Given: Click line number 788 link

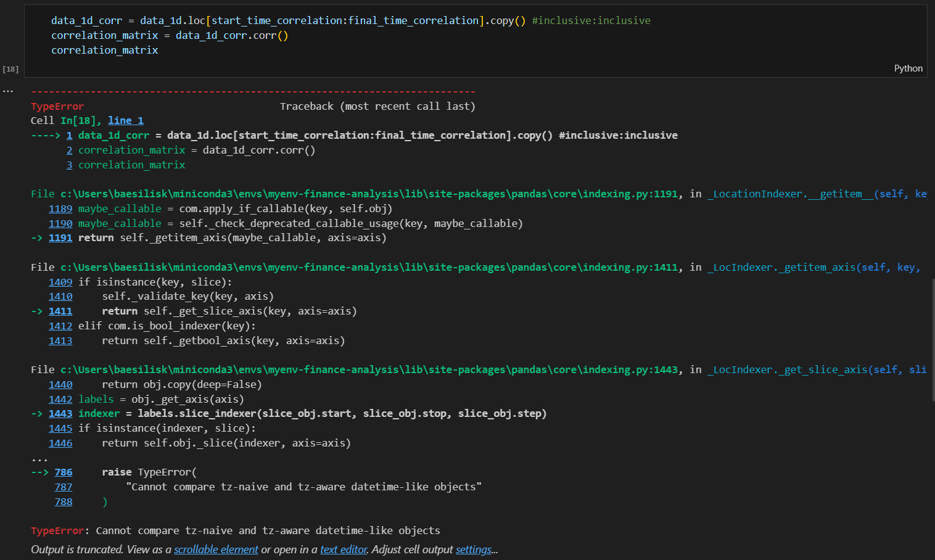Looking at the screenshot, I should (x=64, y=502).
